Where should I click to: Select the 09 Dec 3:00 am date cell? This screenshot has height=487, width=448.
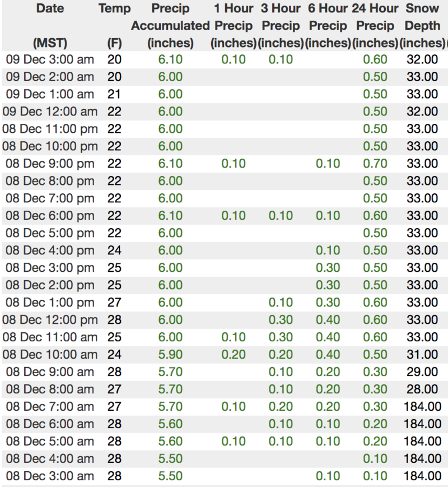tap(49, 59)
